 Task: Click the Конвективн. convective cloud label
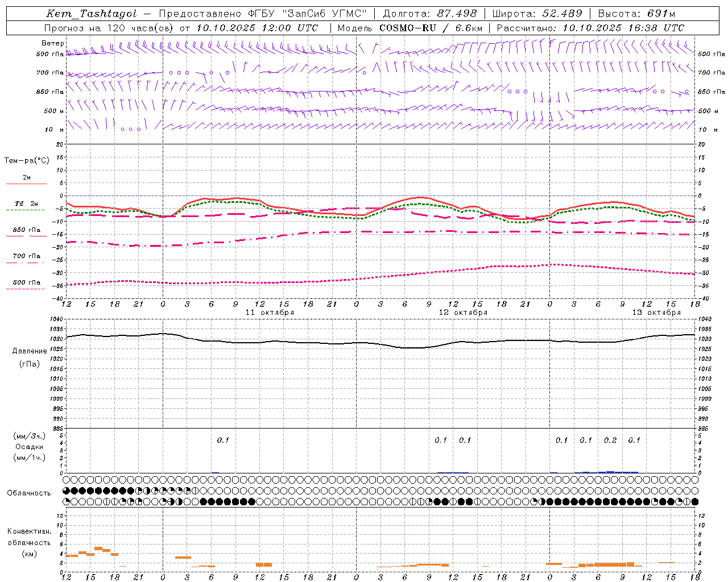30,531
